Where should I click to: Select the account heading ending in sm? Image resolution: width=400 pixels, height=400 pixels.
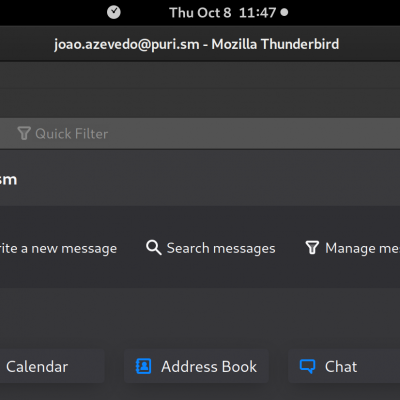pyautogui.click(x=8, y=179)
